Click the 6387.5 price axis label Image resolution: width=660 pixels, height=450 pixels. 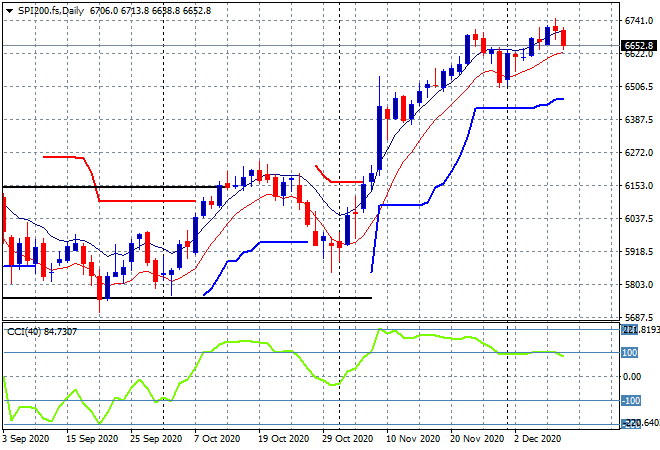(639, 120)
